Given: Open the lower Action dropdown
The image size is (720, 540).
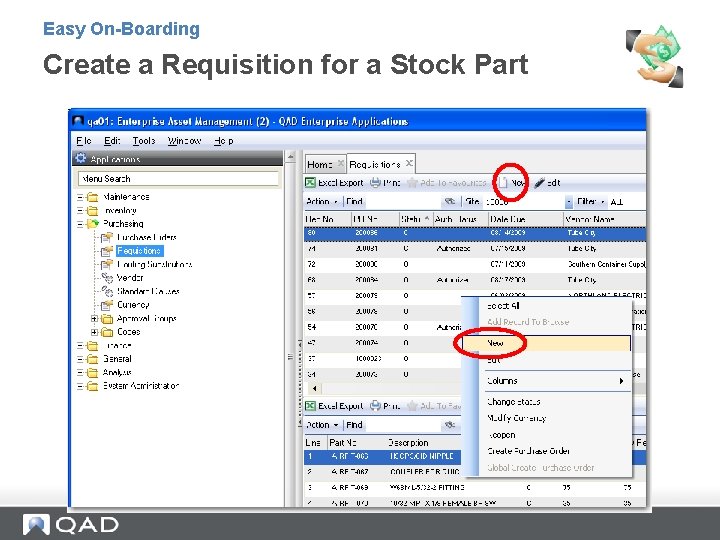Looking at the screenshot, I should [x=322, y=425].
